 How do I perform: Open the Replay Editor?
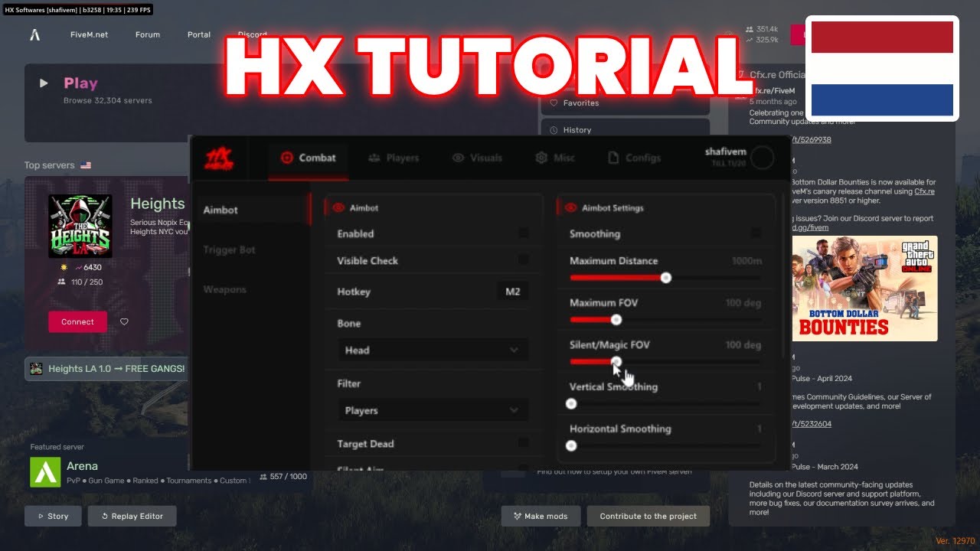point(132,517)
